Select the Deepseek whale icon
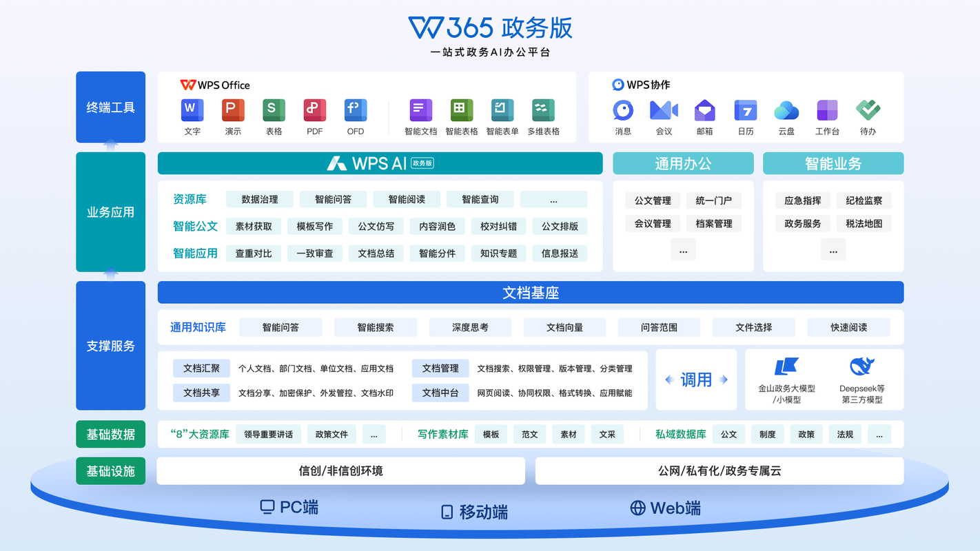Screen dimensions: 980x551 click(862, 366)
